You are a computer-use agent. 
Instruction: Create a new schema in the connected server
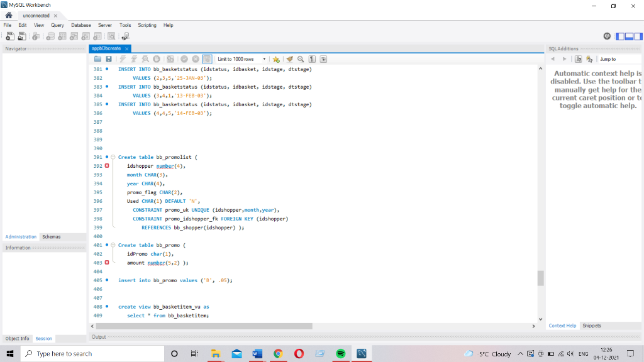click(x=50, y=36)
